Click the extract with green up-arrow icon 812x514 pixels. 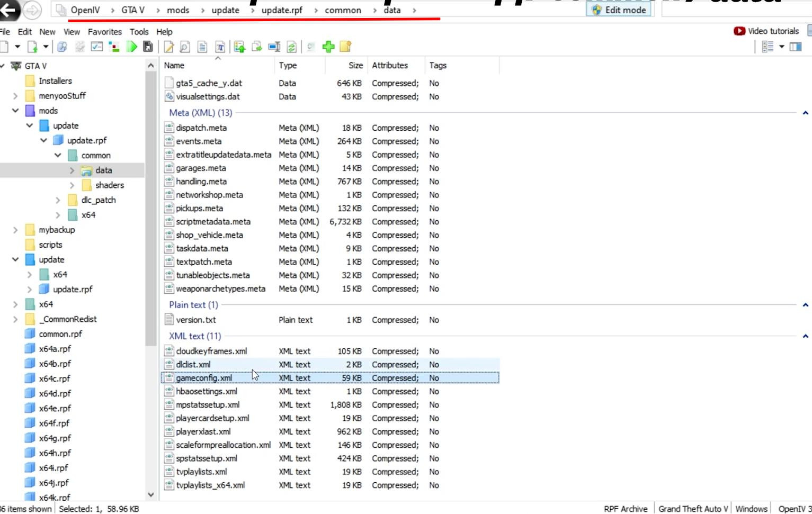coord(239,47)
